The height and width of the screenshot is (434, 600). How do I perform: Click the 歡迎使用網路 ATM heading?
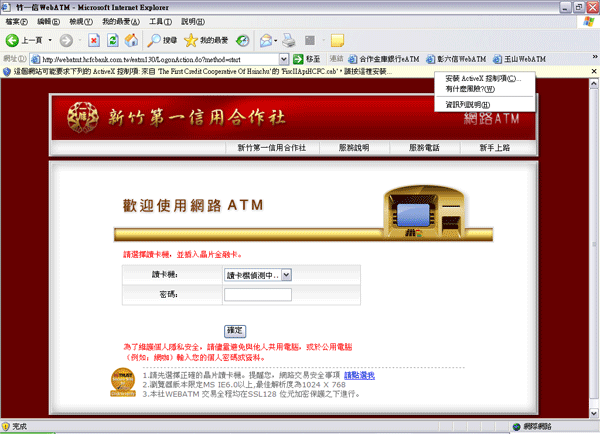(193, 206)
